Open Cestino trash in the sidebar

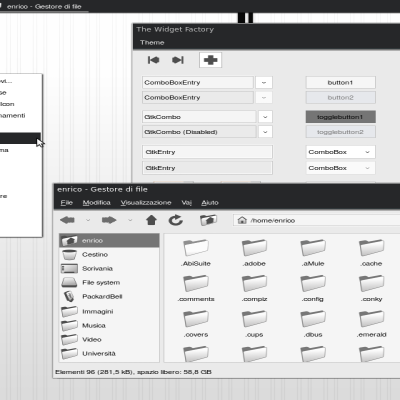coord(109,255)
